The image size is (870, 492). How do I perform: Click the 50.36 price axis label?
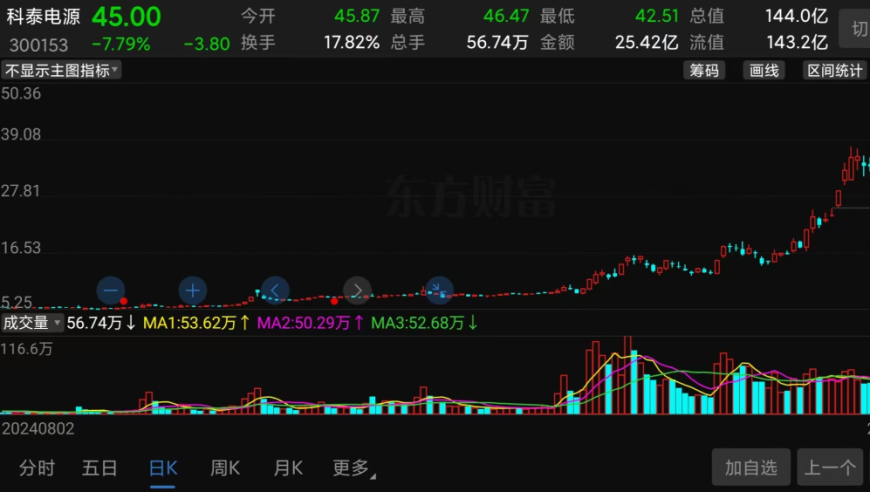coord(21,93)
